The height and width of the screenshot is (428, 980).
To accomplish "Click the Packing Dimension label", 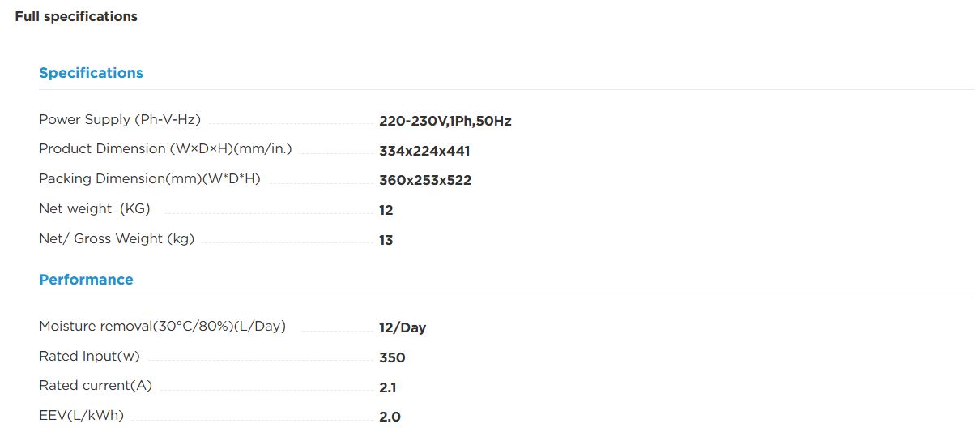I will click(150, 179).
